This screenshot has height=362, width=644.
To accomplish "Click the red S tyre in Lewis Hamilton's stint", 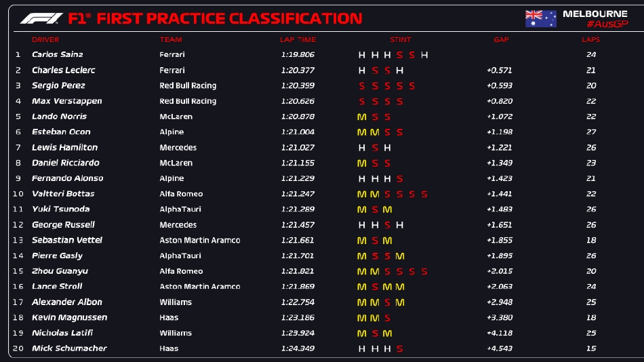I will pyautogui.click(x=374, y=148).
